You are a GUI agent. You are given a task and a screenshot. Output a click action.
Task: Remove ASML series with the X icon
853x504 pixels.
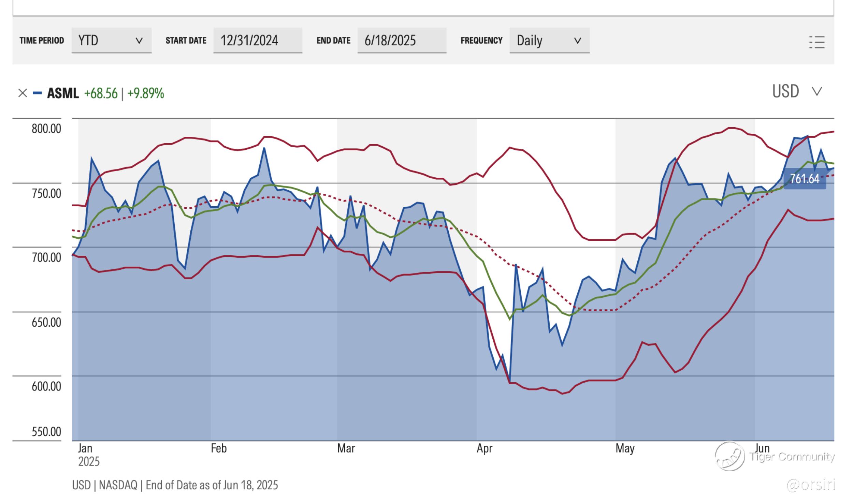point(23,93)
